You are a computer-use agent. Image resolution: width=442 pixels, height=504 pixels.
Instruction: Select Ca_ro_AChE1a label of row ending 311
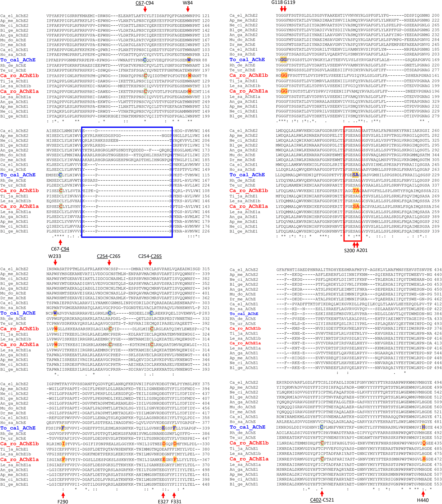click(x=20, y=344)
